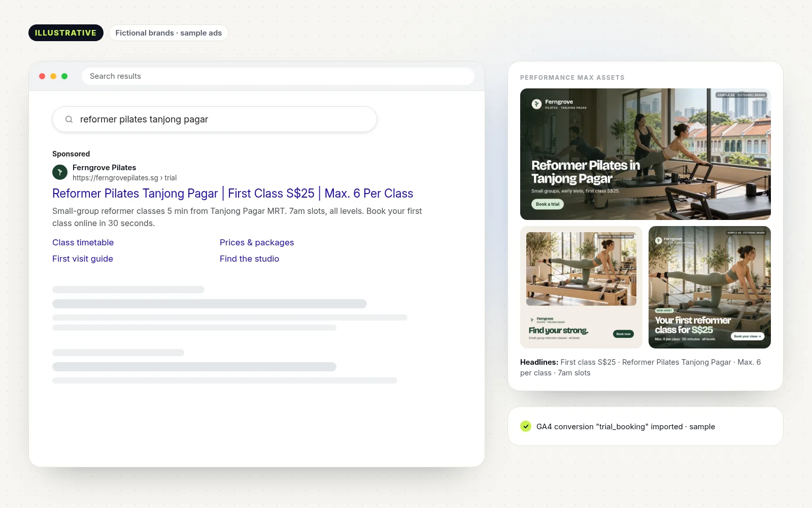This screenshot has height=508, width=812.
Task: Click the yellow window dot in browser bar
Action: pyautogui.click(x=53, y=76)
